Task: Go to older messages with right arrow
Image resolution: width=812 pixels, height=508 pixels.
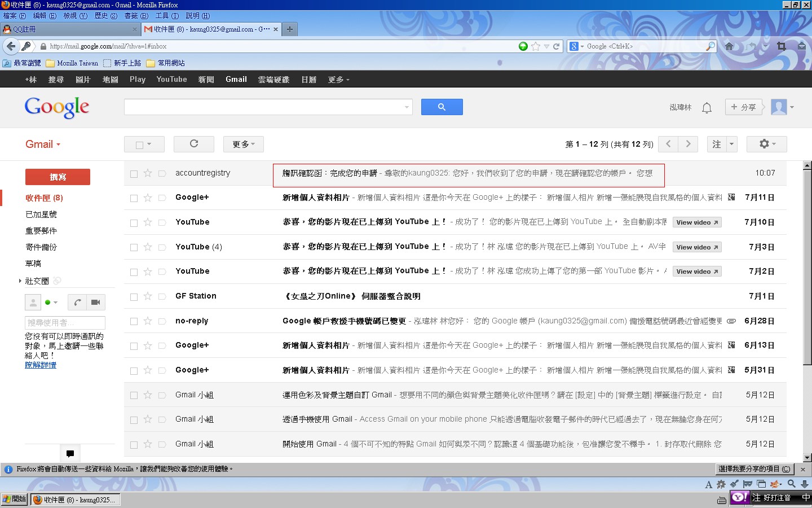Action: click(x=688, y=144)
